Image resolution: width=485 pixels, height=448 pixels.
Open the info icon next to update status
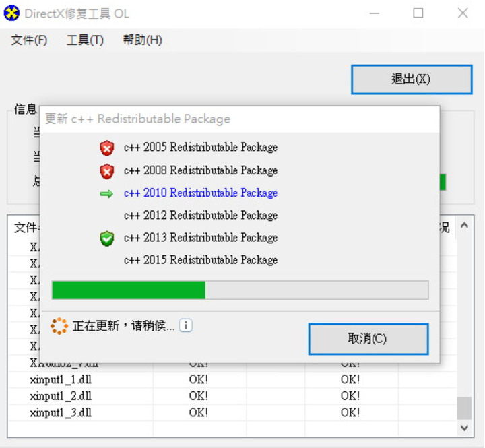pos(186,325)
